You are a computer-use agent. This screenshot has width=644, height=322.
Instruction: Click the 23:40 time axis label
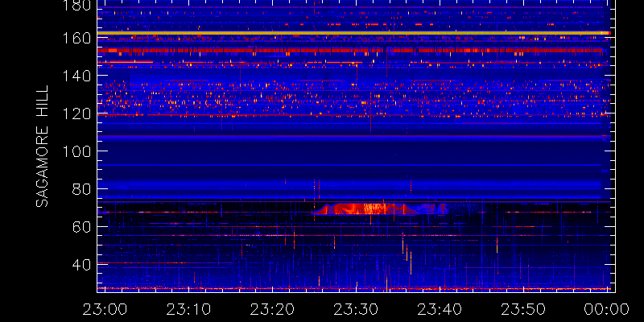point(440,309)
